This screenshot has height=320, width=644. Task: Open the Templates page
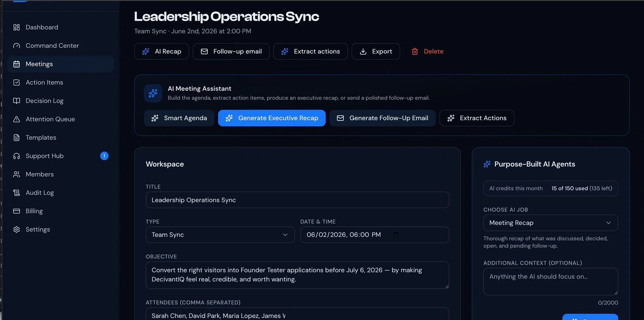[61, 138]
